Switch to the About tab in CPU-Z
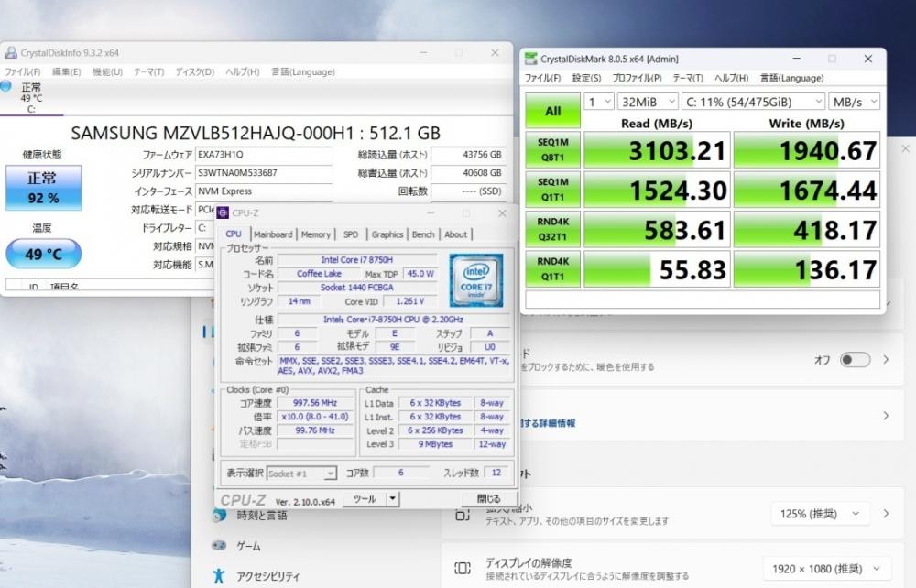The image size is (916, 588). (455, 234)
